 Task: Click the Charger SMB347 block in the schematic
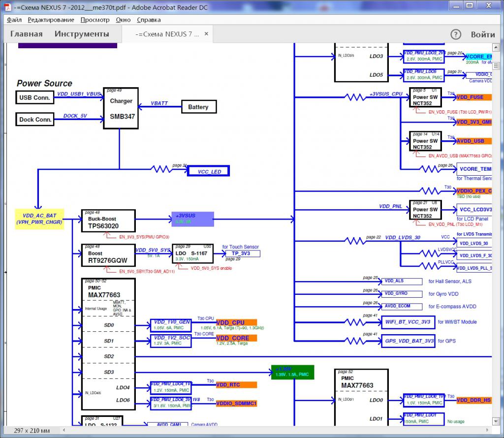point(121,109)
